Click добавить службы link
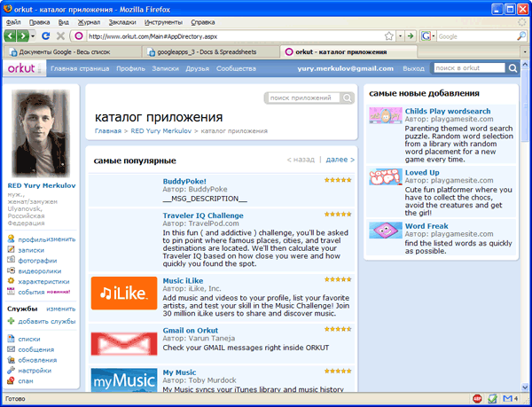The width and height of the screenshot is (532, 407). (47, 321)
